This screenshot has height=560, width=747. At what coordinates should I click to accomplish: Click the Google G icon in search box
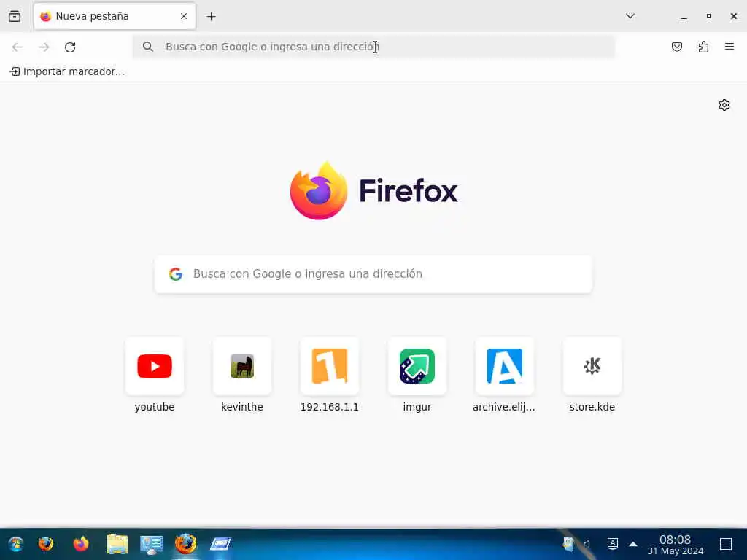[176, 274]
